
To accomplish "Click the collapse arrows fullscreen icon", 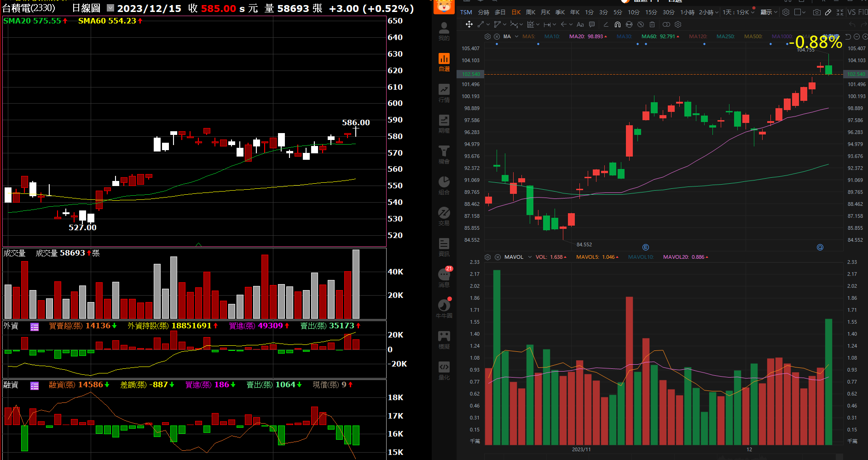I will point(840,12).
